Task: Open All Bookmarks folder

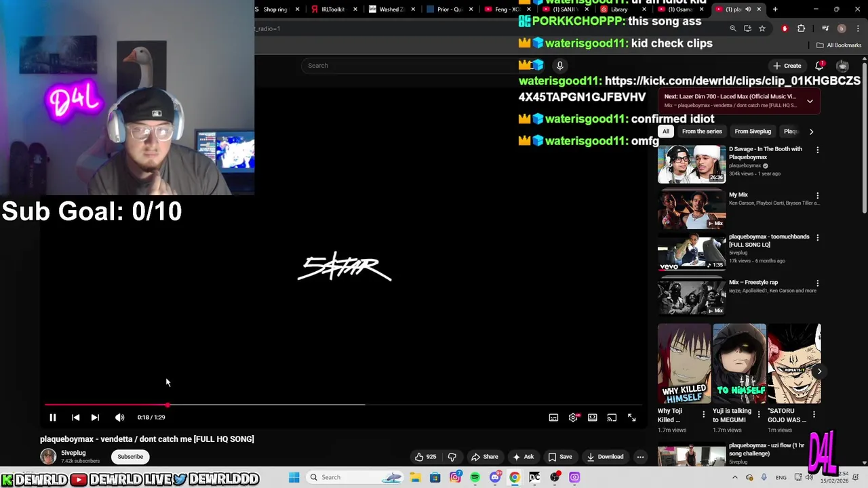Action: (839, 45)
